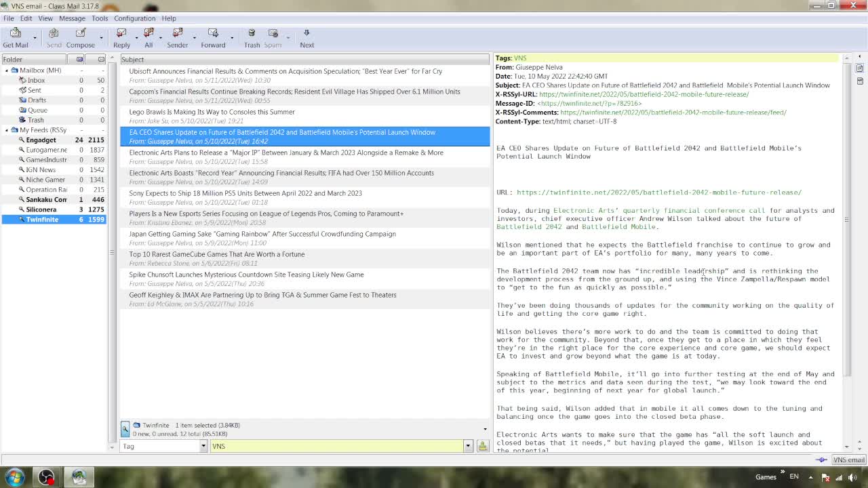The height and width of the screenshot is (488, 868).
Task: Open Top 10 Rarest GameCube Games message
Action: (x=304, y=258)
